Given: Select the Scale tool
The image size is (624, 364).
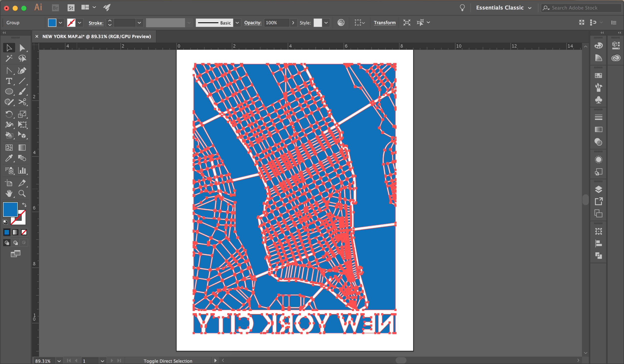Looking at the screenshot, I should [22, 114].
